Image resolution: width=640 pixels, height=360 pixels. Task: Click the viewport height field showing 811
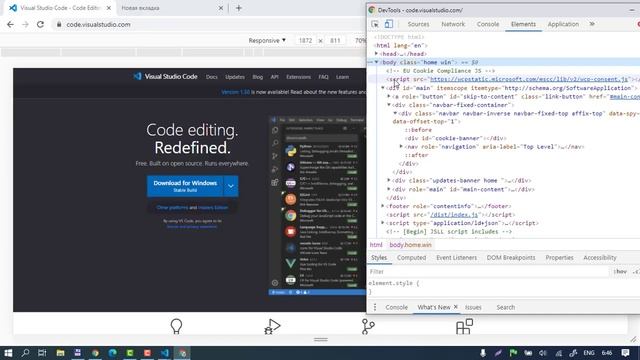[x=335, y=40]
